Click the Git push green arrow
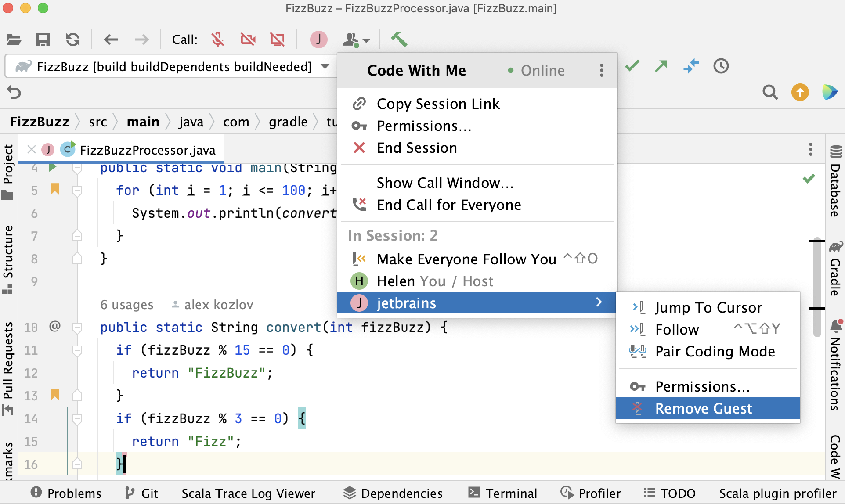Viewport: 845px width, 504px height. pos(661,66)
